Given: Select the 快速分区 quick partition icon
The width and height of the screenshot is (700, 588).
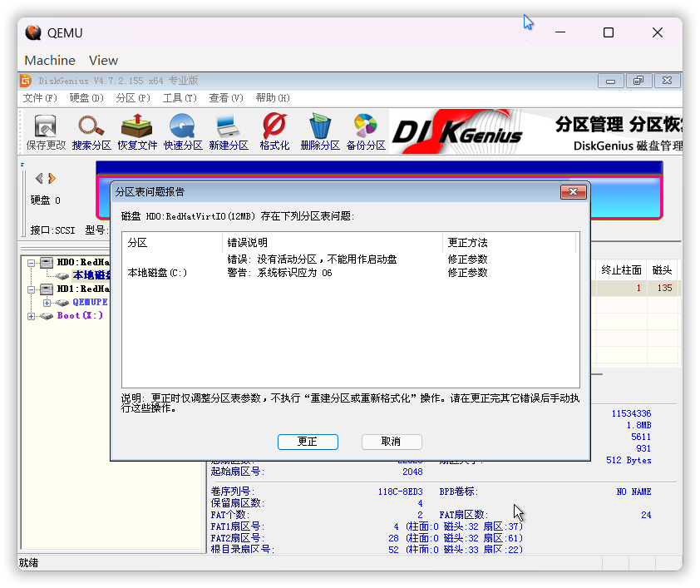Looking at the screenshot, I should [x=183, y=132].
